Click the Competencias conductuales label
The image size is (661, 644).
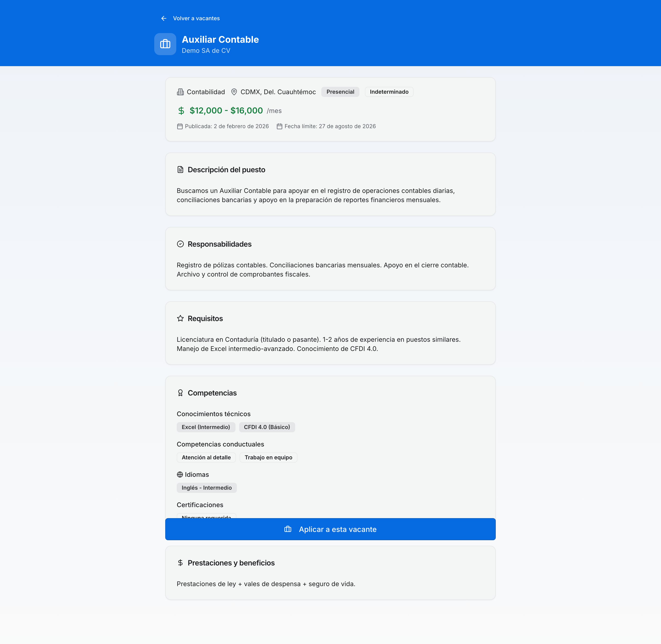220,444
